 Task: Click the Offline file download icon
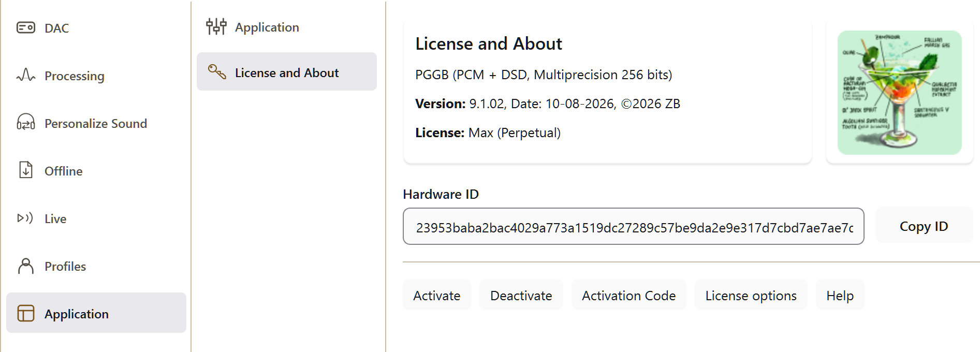coord(26,170)
